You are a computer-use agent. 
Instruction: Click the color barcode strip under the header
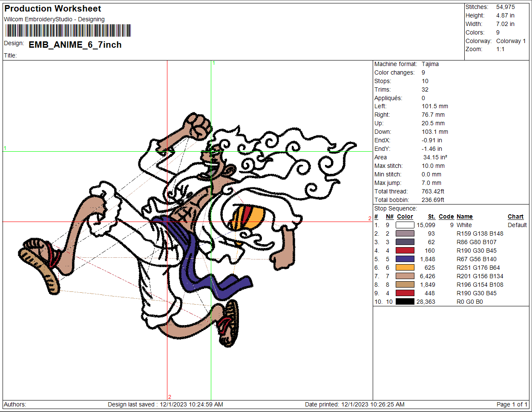68,31
